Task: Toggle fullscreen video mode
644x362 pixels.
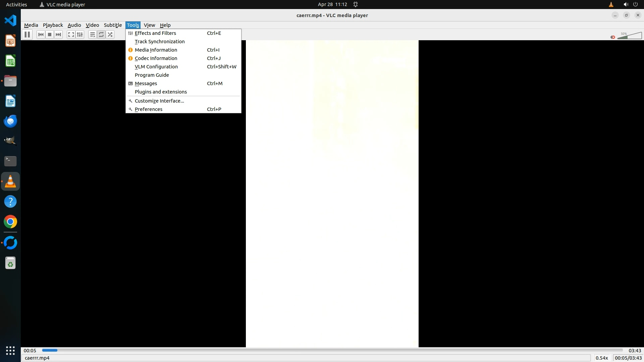Action: tap(71, 35)
